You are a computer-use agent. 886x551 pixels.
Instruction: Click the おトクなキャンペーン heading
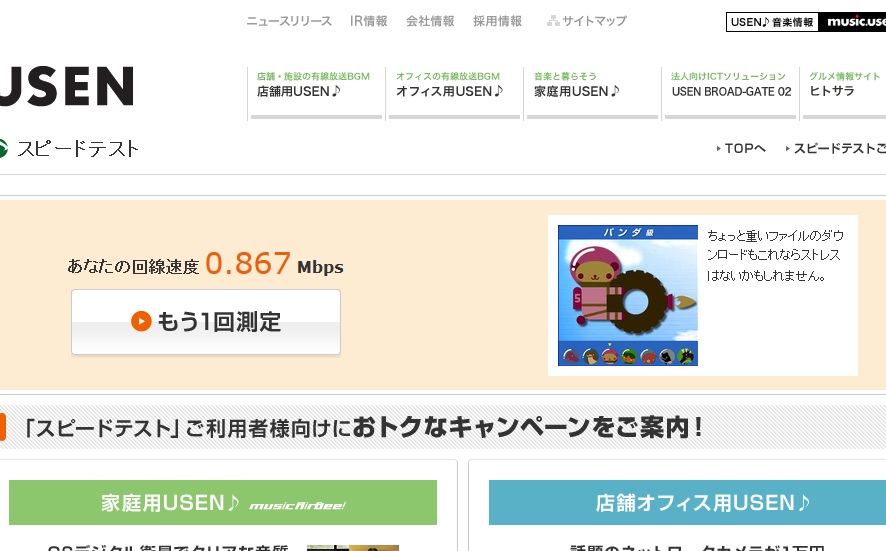[528, 427]
